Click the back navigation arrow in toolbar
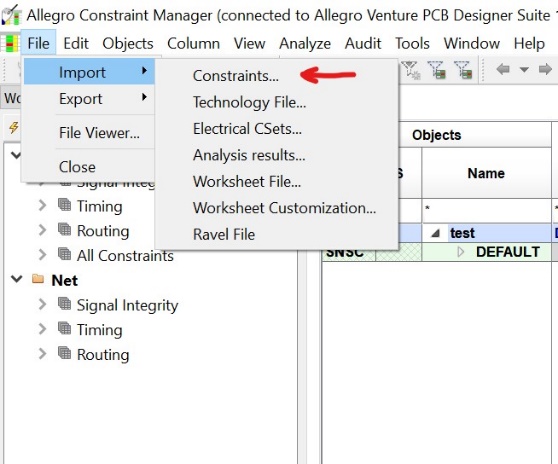 pyautogui.click(x=503, y=69)
